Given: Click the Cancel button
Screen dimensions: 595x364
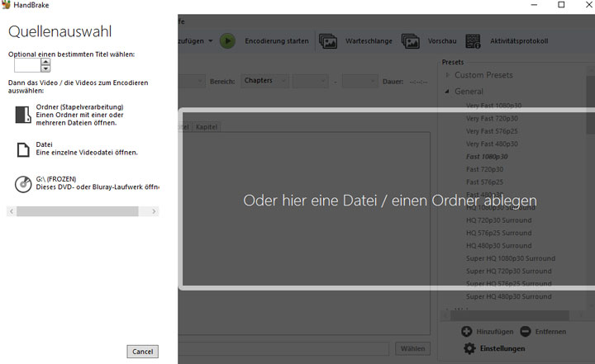Looking at the screenshot, I should (143, 352).
